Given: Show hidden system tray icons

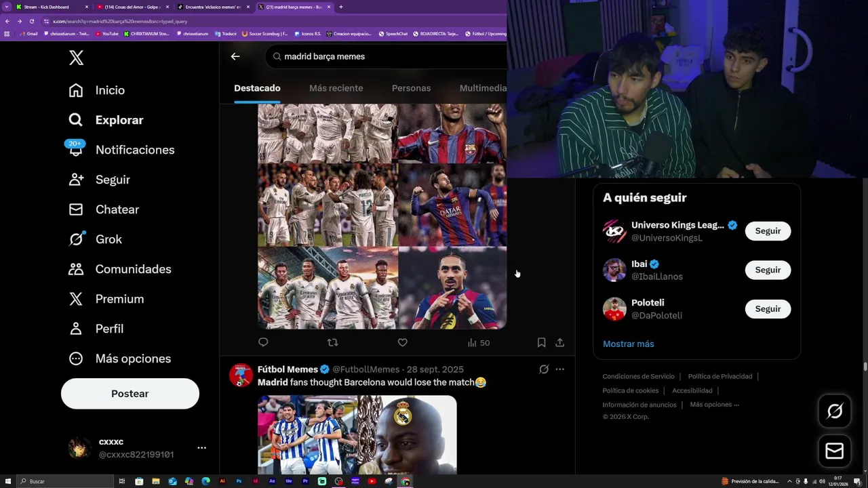Looking at the screenshot, I should point(788,481).
